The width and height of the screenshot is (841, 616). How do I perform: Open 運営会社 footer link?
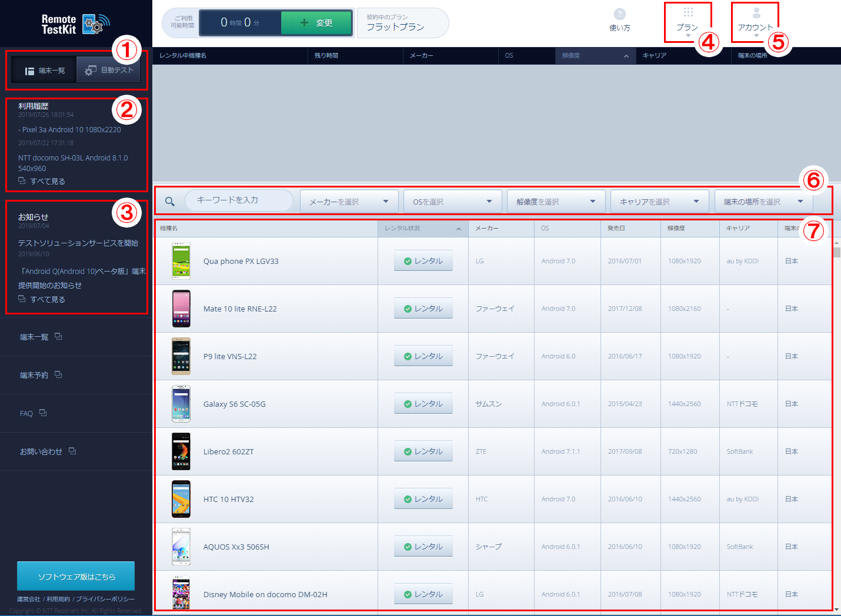click(x=28, y=599)
